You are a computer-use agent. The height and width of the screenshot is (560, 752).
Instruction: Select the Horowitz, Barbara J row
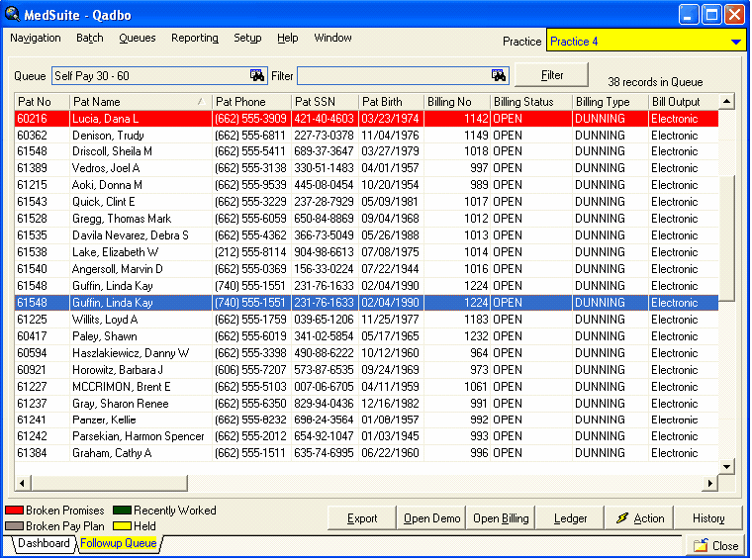click(x=366, y=370)
